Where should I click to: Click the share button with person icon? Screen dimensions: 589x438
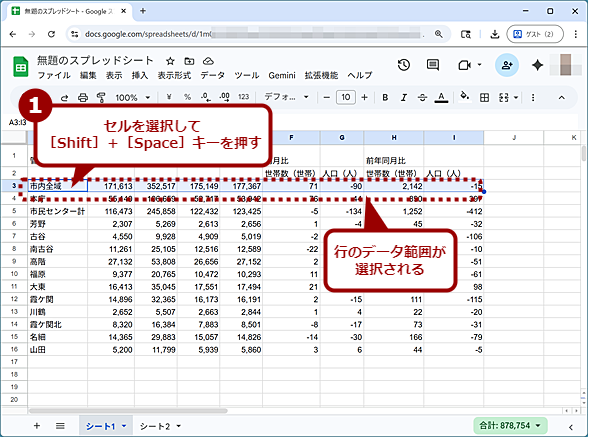click(x=507, y=65)
